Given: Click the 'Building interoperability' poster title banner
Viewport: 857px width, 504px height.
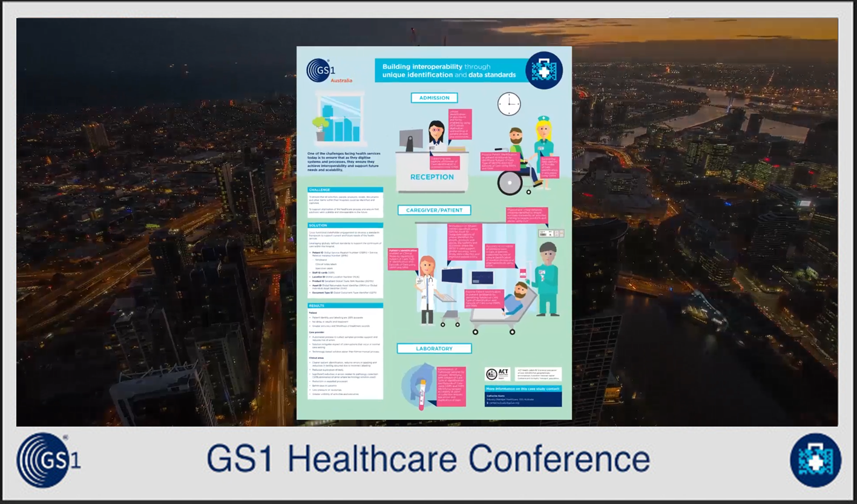Looking at the screenshot, I should point(448,71).
